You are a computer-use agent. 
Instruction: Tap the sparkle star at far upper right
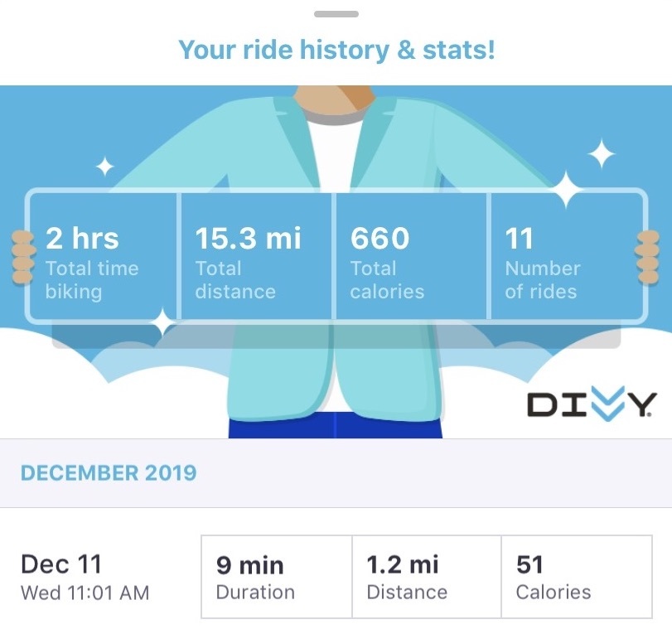click(x=602, y=153)
